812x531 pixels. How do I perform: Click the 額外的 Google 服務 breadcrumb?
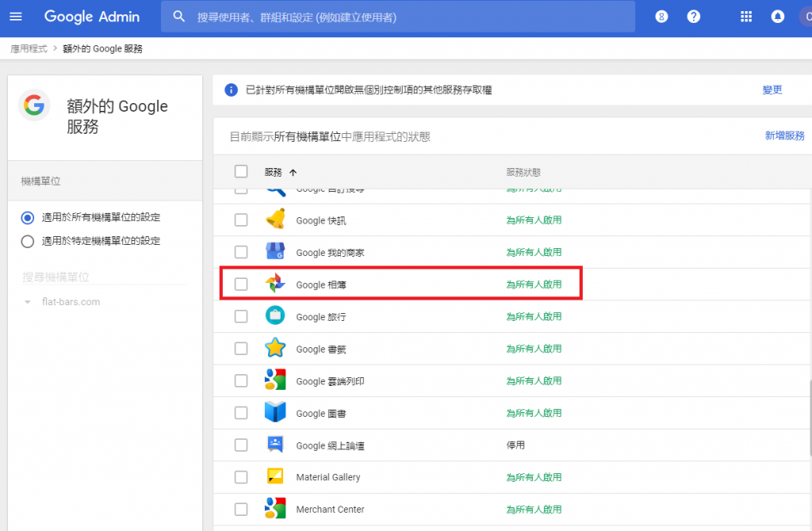pos(102,48)
